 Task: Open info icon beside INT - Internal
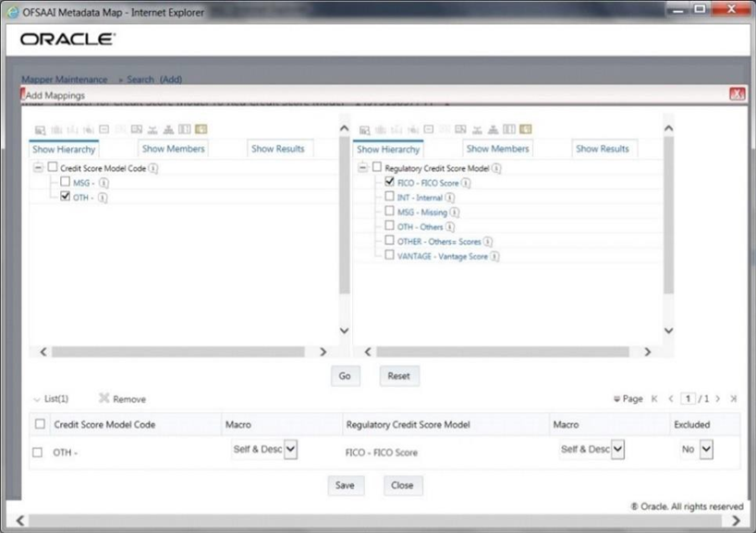tap(449, 198)
